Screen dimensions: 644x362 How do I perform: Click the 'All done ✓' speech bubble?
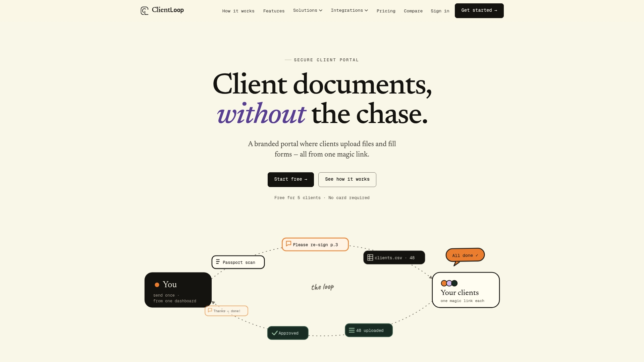pos(465,255)
